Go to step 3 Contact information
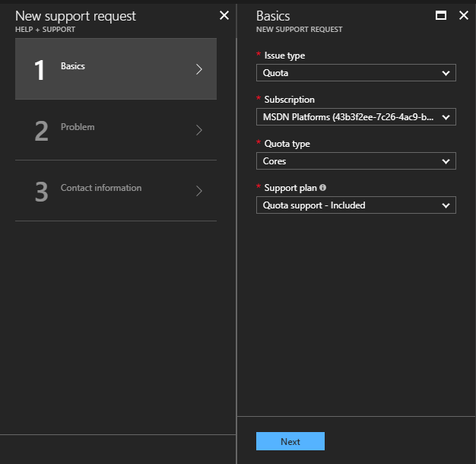Viewport: 476px width, 464px height. point(116,190)
